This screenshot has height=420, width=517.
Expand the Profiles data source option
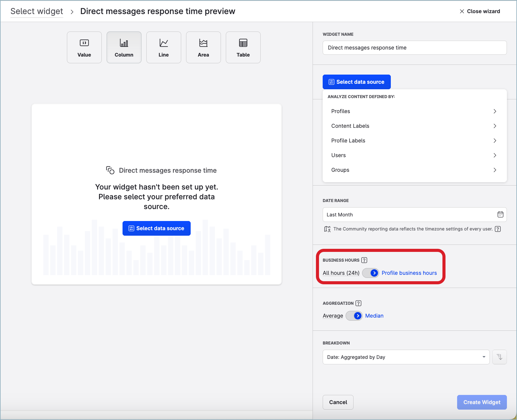point(415,111)
